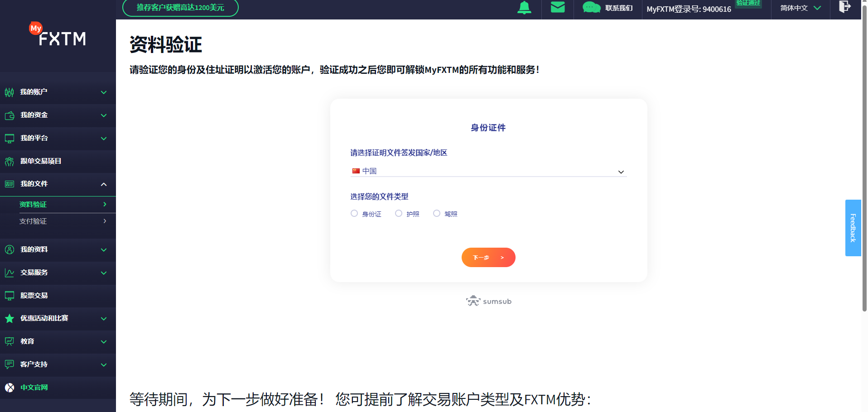Expand the 优惠活动和比赛 chevron
Image resolution: width=868 pixels, height=412 pixels.
coord(104,319)
